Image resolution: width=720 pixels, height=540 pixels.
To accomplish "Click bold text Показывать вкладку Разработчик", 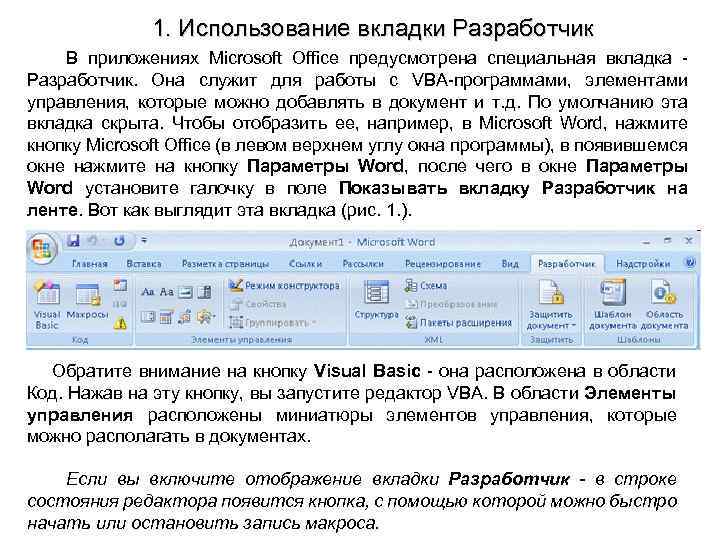I will pos(497,188).
